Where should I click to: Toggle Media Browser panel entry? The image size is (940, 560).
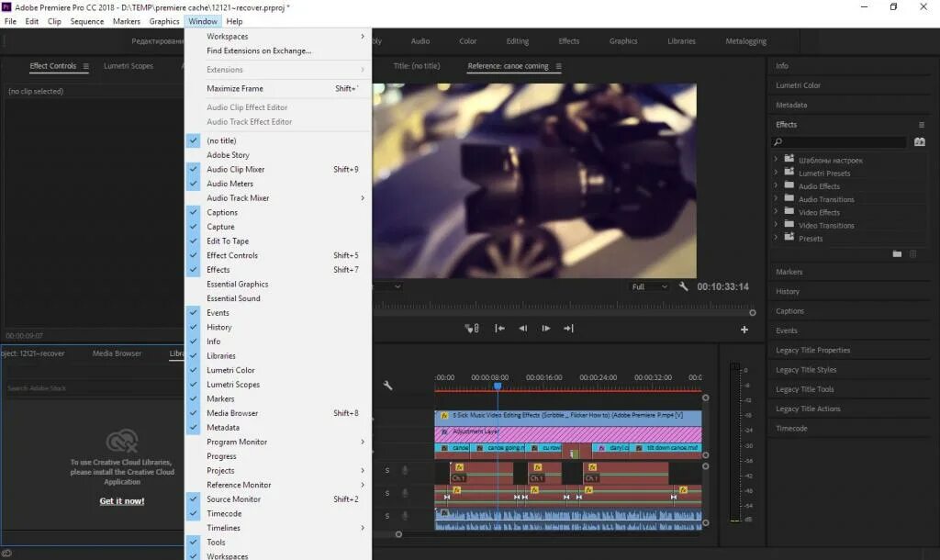coord(278,414)
